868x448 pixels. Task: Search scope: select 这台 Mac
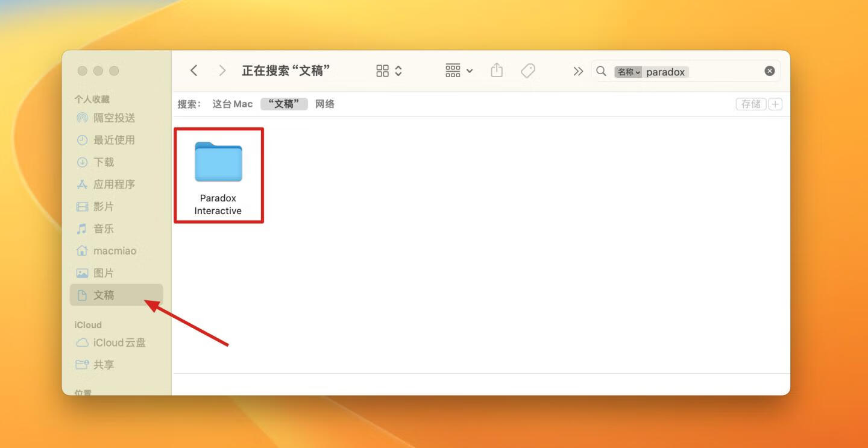click(233, 104)
